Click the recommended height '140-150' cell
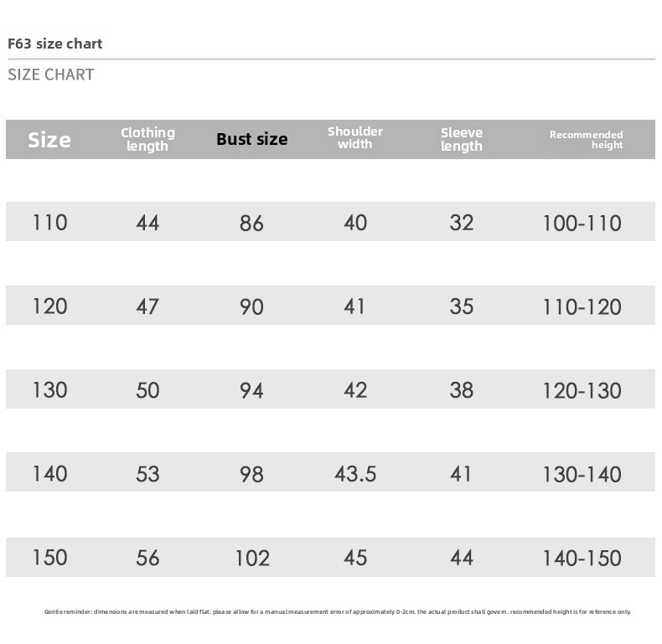This screenshot has height=644, width=662. (582, 558)
